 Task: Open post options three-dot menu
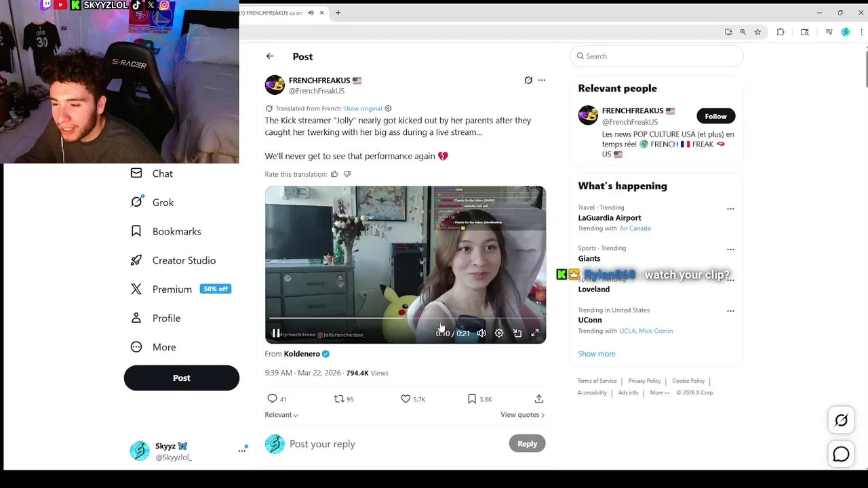click(x=541, y=80)
